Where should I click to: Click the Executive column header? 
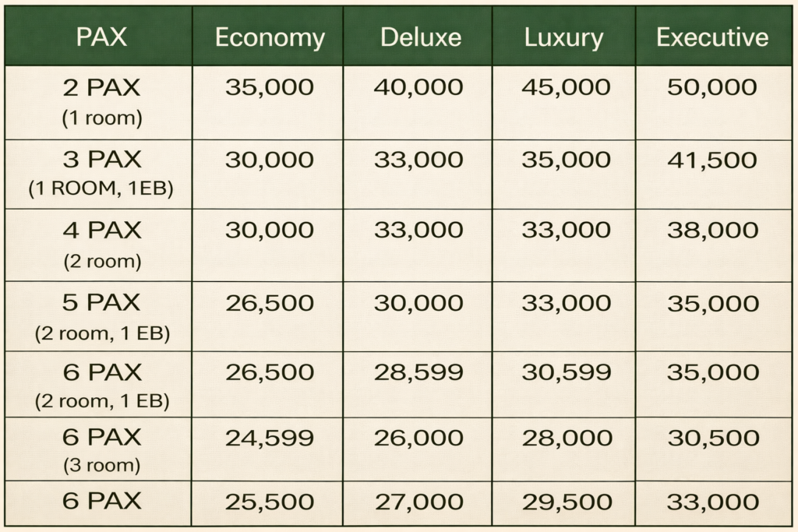[712, 37]
